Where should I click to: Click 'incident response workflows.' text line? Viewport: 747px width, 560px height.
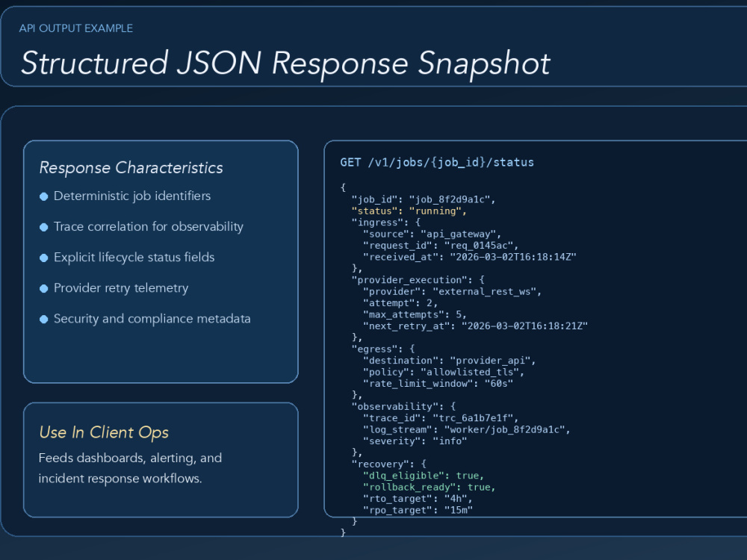[120, 479]
